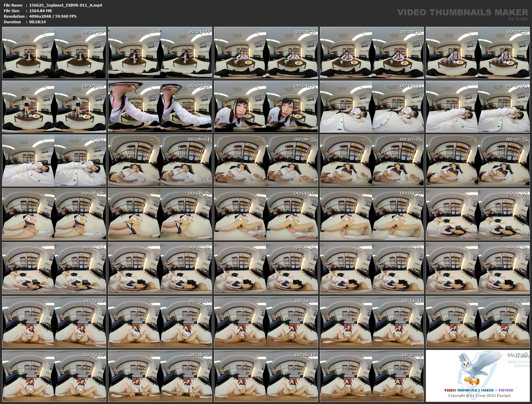Open the first thumbnail at 00:00:30
This screenshot has height=404, width=532.
coord(54,52)
